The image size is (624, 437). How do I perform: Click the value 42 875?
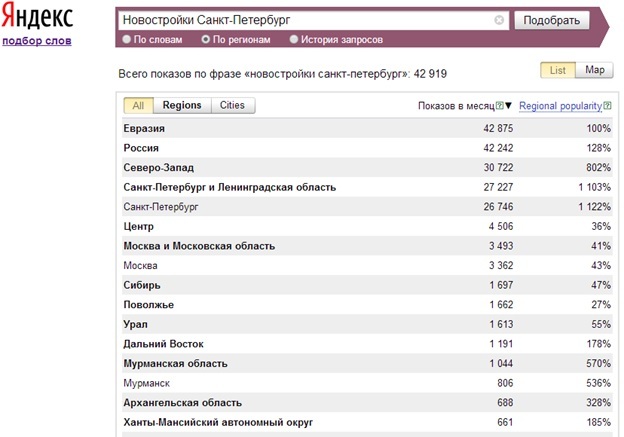[x=498, y=129]
